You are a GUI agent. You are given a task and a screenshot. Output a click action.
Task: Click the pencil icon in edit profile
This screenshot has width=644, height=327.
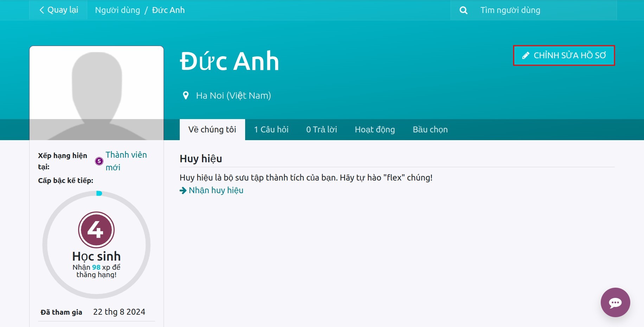[x=526, y=55]
